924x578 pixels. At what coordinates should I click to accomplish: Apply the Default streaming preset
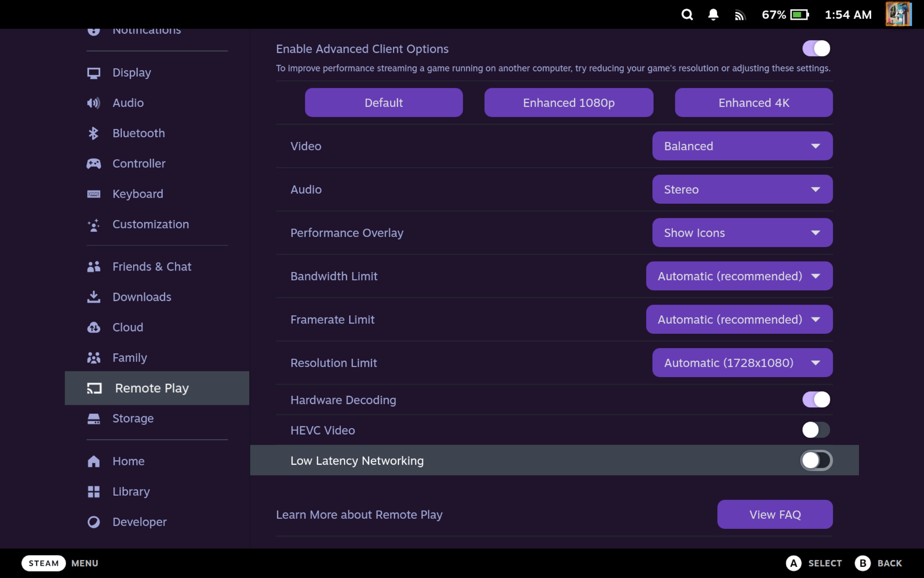click(384, 103)
